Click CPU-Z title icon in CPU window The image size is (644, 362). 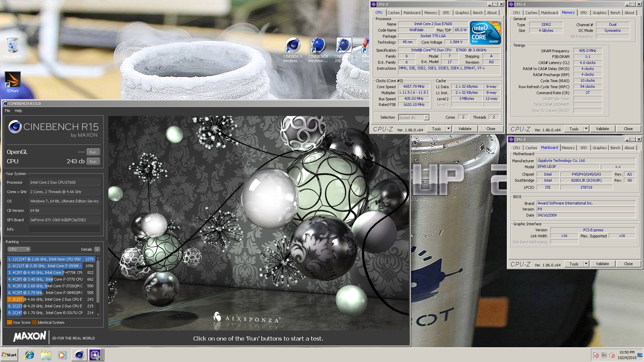(373, 4)
